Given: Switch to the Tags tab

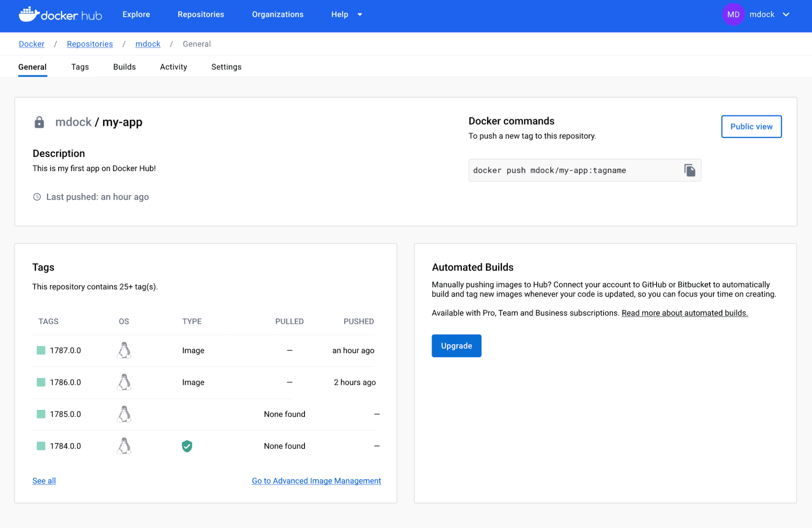Looking at the screenshot, I should 80,66.
